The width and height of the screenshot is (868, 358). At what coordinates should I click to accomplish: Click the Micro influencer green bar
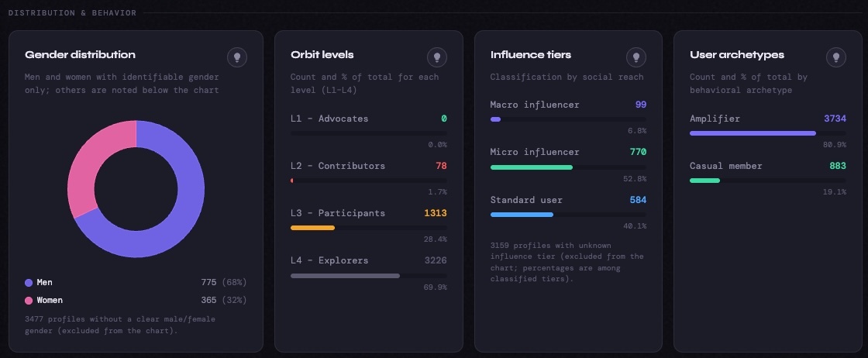[532, 167]
